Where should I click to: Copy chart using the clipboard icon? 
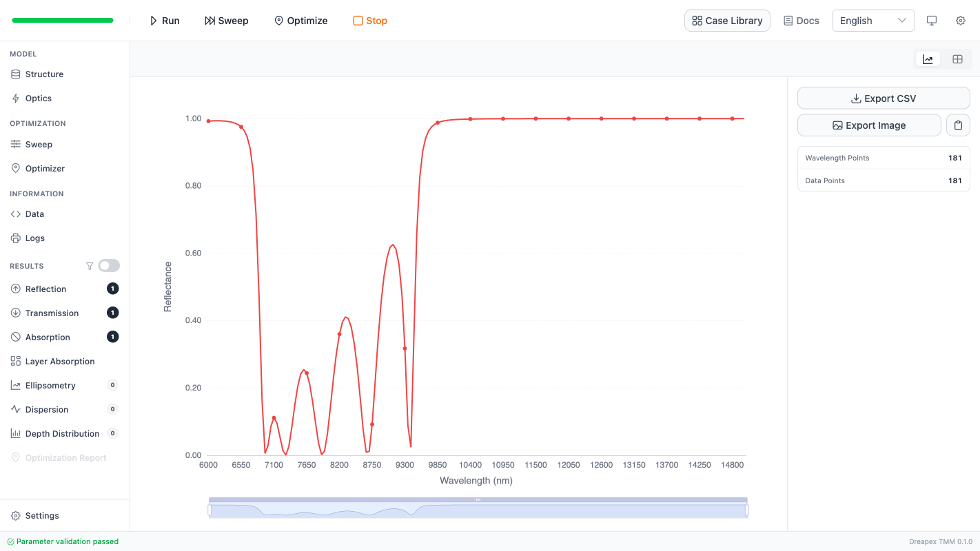tap(958, 125)
